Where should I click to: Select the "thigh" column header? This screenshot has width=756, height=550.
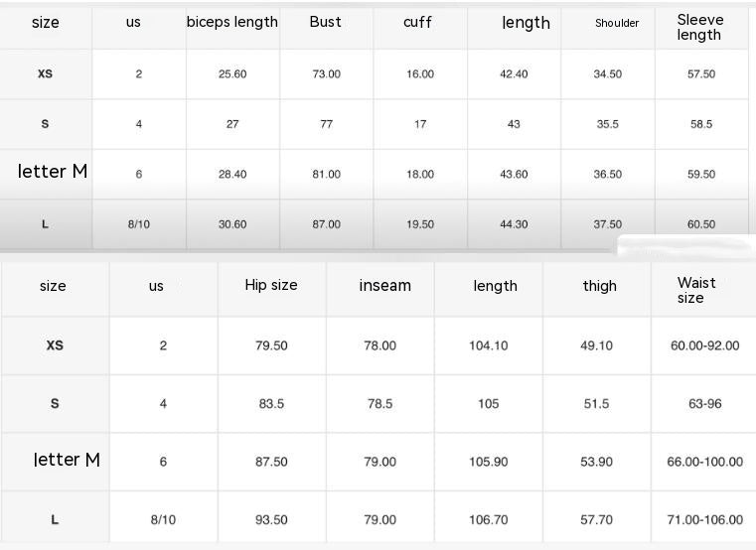(599, 286)
